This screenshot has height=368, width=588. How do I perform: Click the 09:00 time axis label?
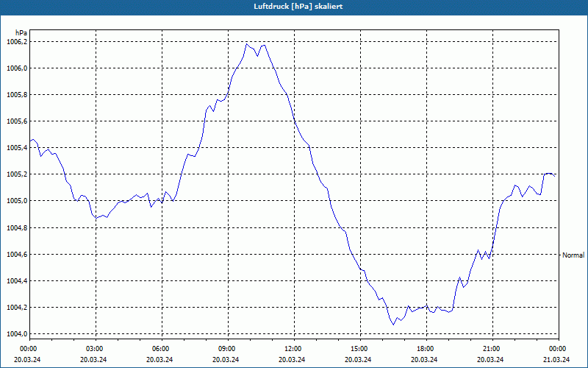226,349
